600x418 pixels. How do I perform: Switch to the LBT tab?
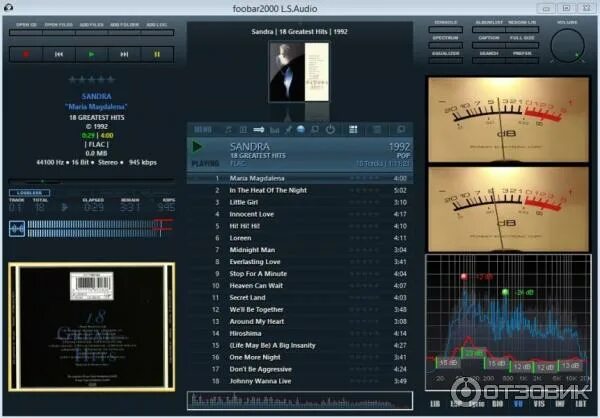tap(580, 404)
